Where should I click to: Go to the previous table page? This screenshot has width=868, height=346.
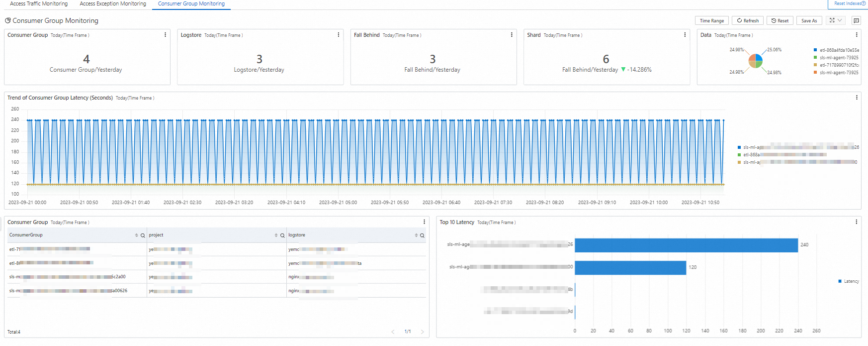click(x=393, y=332)
